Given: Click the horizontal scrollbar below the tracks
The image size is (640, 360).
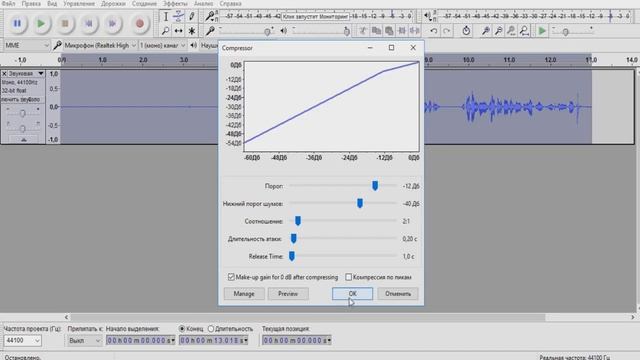Looking at the screenshot, I should pos(308,317).
